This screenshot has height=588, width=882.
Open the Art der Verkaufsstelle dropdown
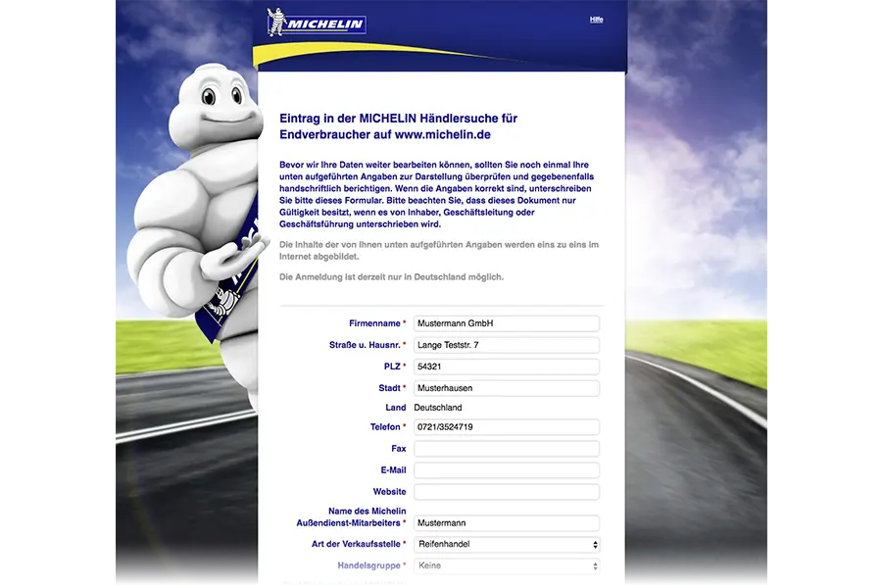pyautogui.click(x=507, y=544)
